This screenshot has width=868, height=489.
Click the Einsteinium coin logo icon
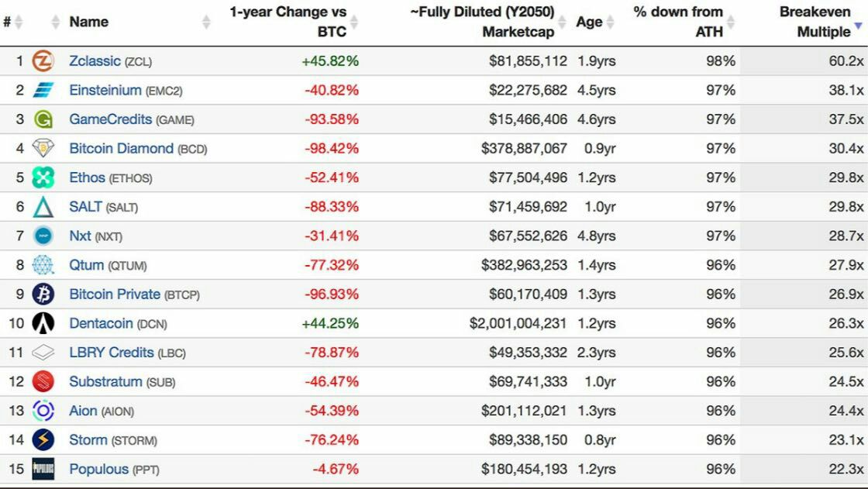coord(43,91)
